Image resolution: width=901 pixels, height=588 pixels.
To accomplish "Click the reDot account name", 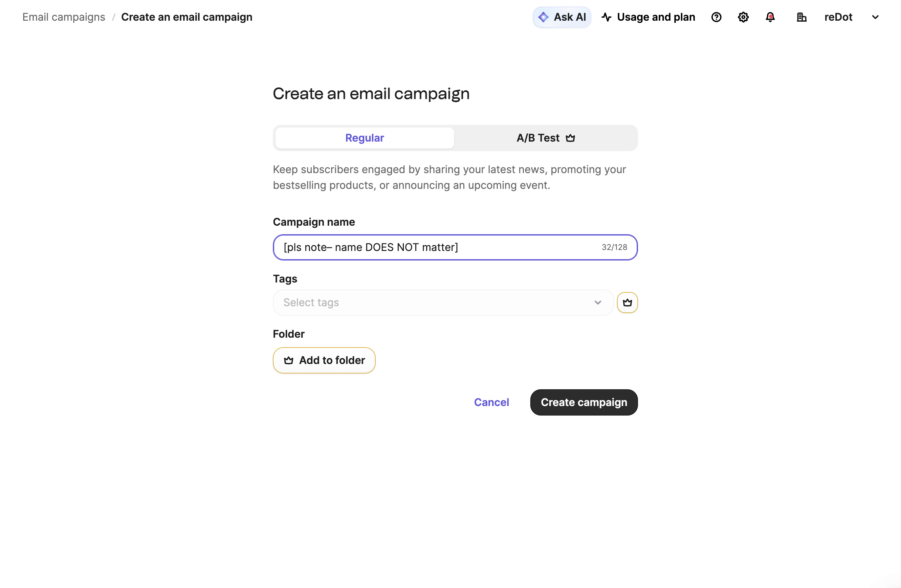I will (x=838, y=17).
